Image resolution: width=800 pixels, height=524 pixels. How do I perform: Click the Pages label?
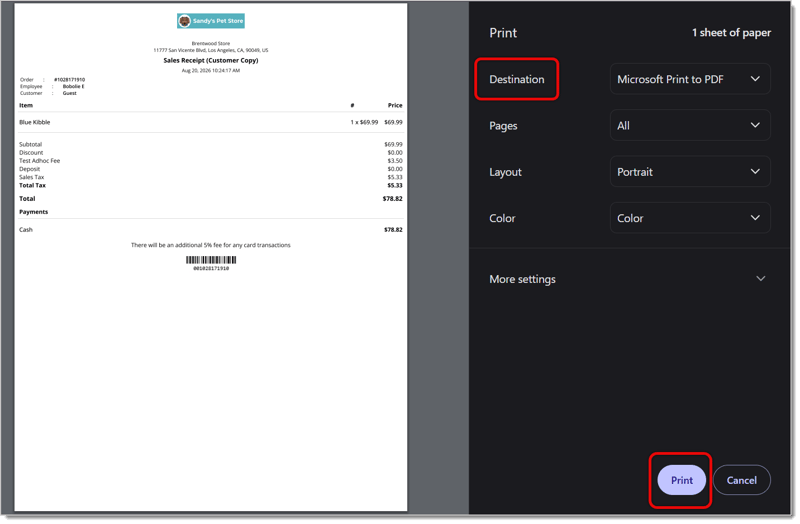[505, 126]
